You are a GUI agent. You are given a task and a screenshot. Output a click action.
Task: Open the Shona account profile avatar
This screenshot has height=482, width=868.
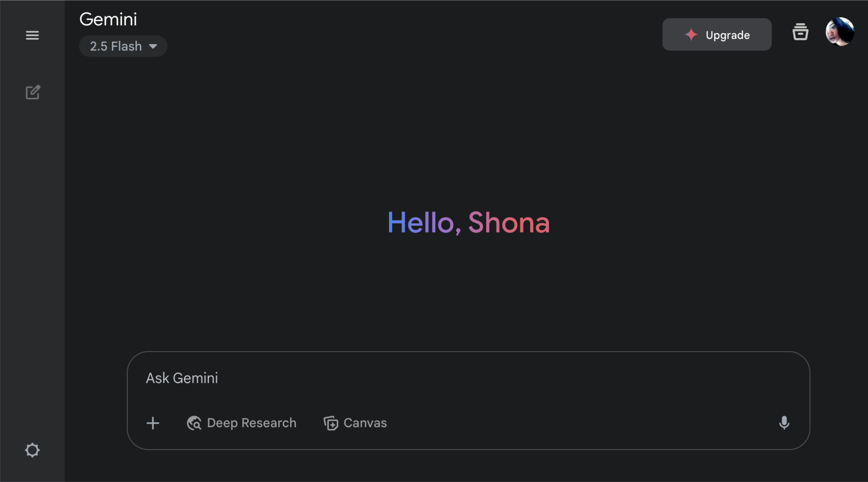pyautogui.click(x=839, y=32)
